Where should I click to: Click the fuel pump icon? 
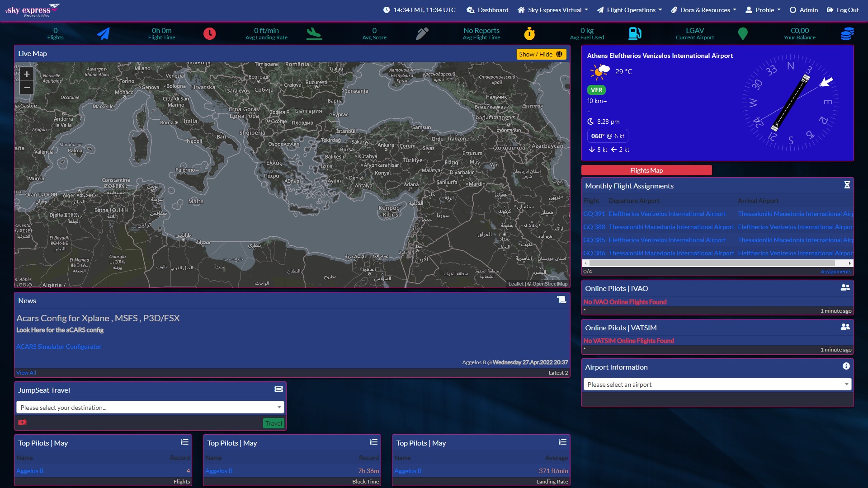(x=635, y=33)
